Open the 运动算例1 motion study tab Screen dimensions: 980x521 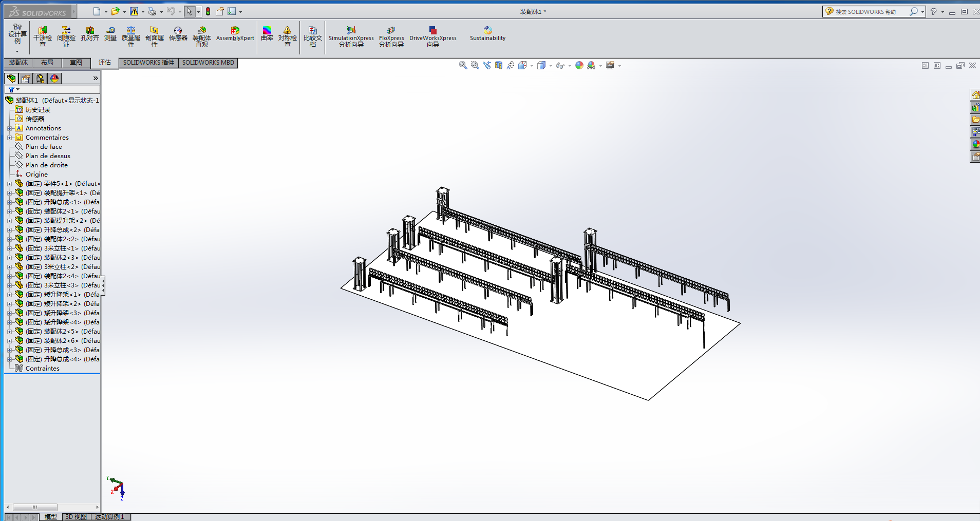110,517
